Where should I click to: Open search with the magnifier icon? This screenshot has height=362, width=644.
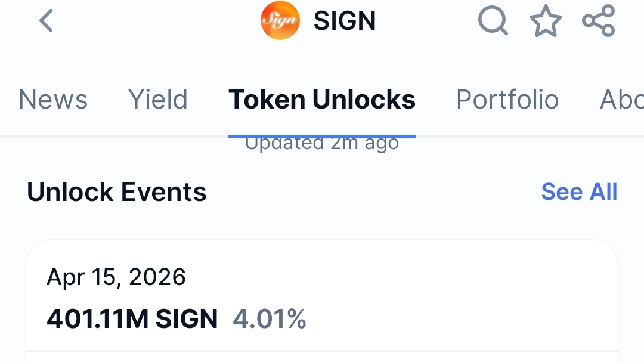coord(493,20)
